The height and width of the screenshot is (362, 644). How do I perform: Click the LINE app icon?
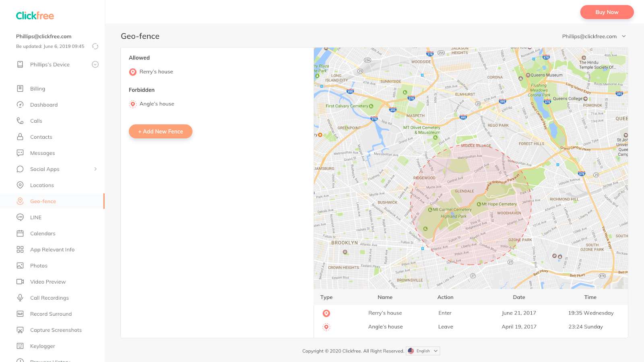click(x=20, y=217)
